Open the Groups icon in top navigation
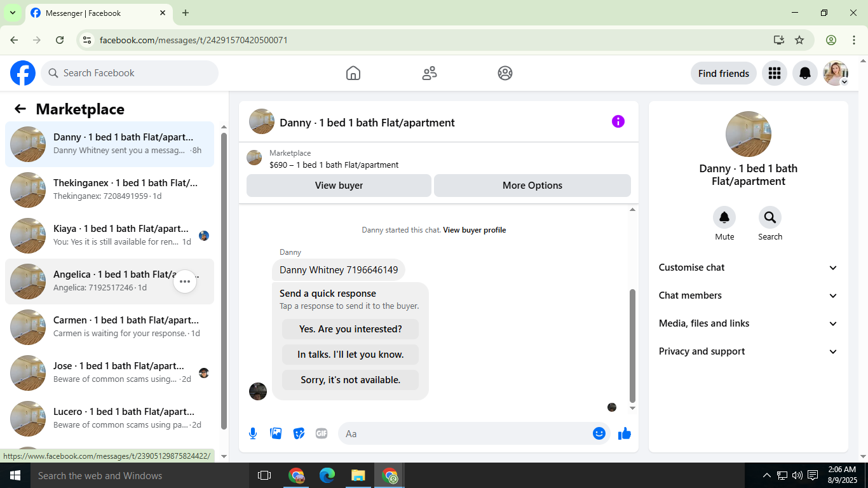This screenshot has width=868, height=488. 505,73
